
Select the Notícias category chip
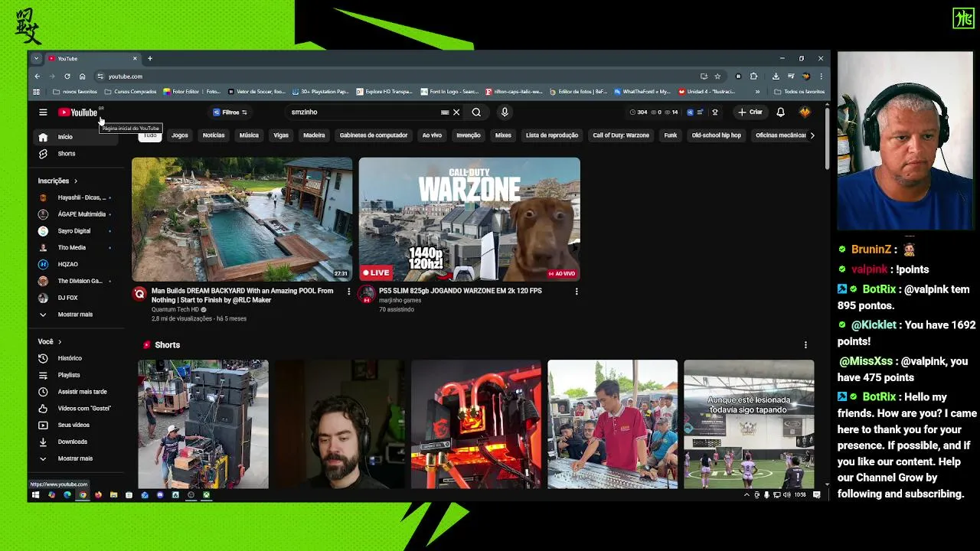click(214, 135)
